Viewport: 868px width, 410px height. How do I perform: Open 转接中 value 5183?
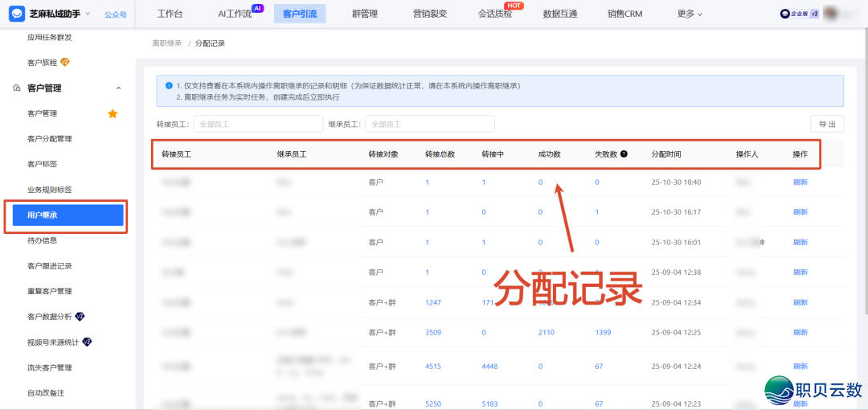pos(490,404)
